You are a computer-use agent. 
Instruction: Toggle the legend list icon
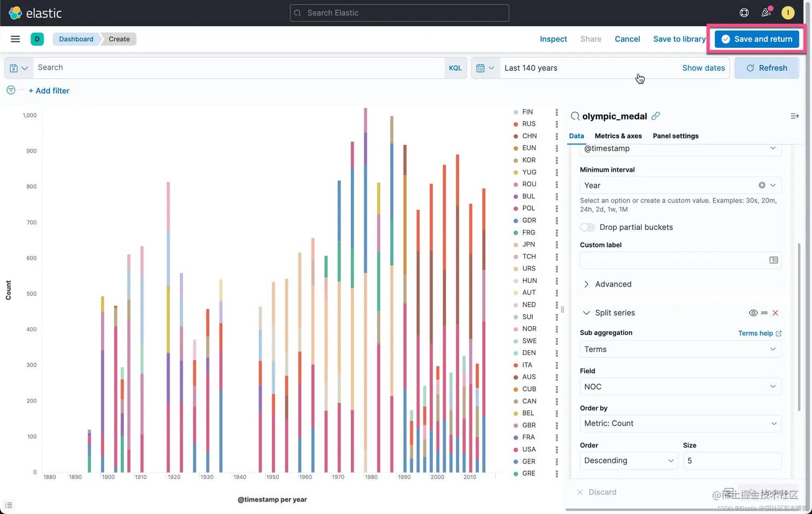[9, 505]
